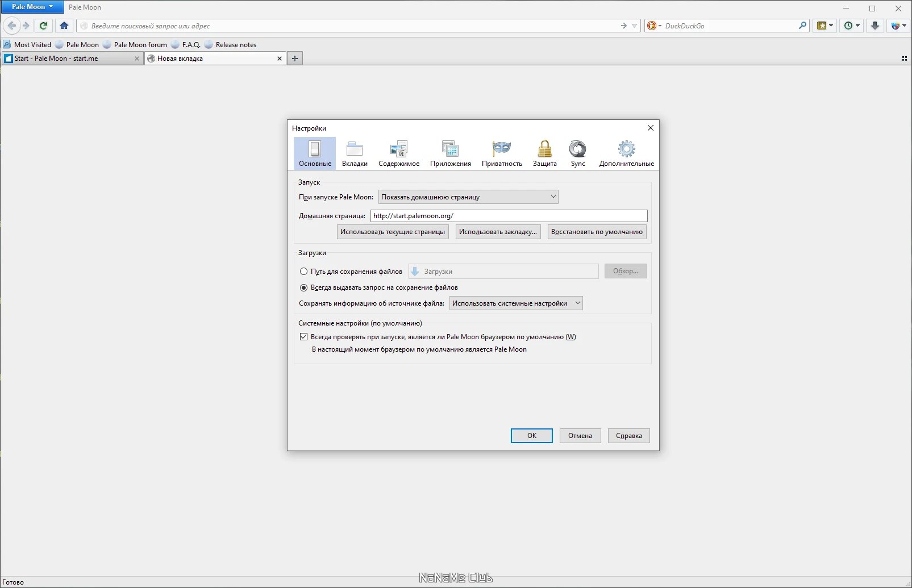Open a new tab with plus button
The image size is (912, 588).
295,59
